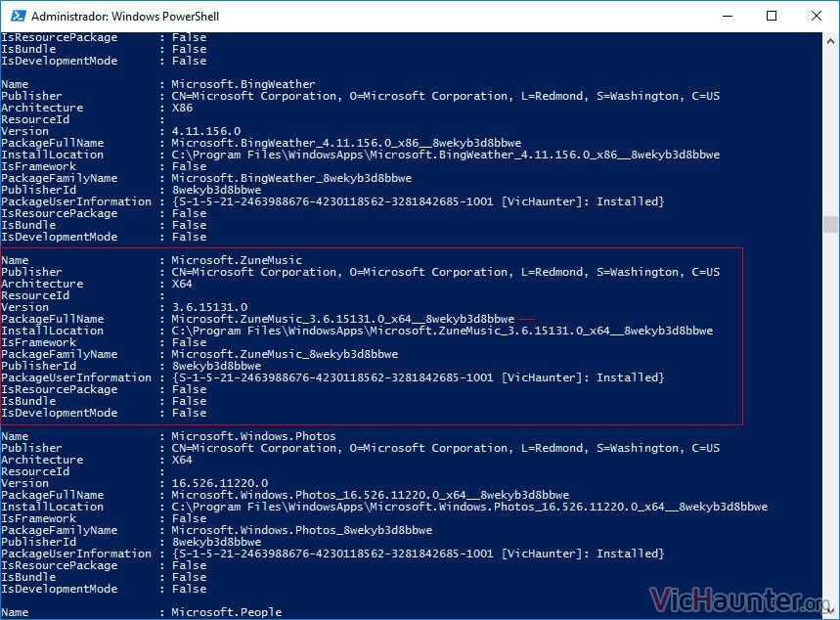Image resolution: width=840 pixels, height=620 pixels.
Task: Click the Microsoft.BingWeather name value
Action: click(x=243, y=84)
